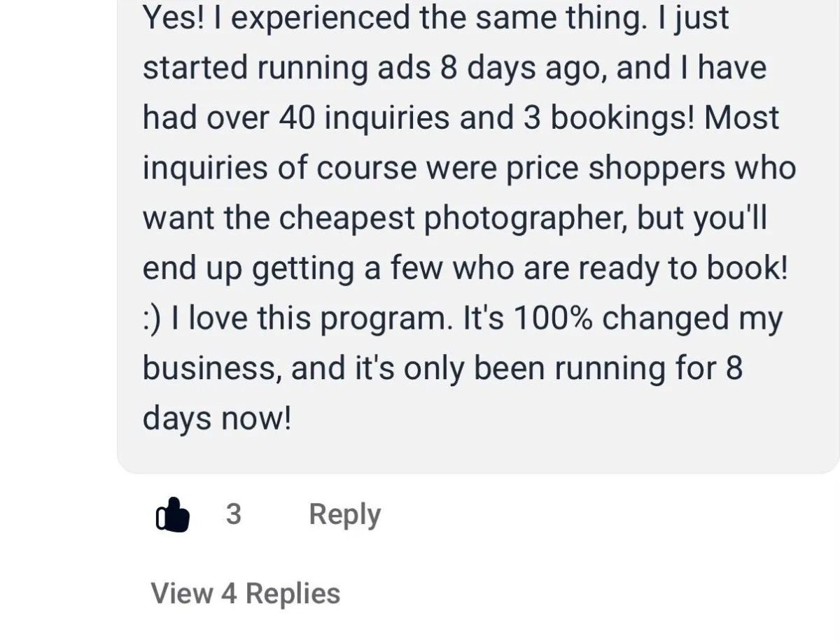
Task: Reply to this comment
Action: click(x=344, y=516)
